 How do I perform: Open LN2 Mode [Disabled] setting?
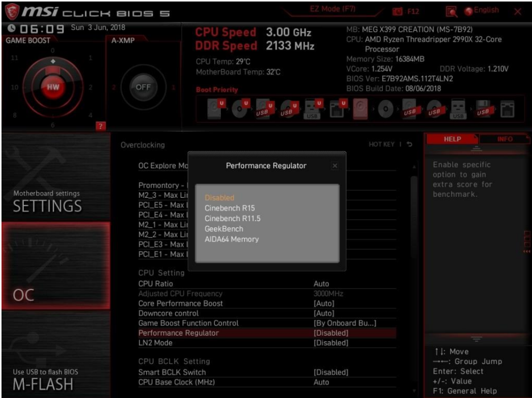click(267, 343)
